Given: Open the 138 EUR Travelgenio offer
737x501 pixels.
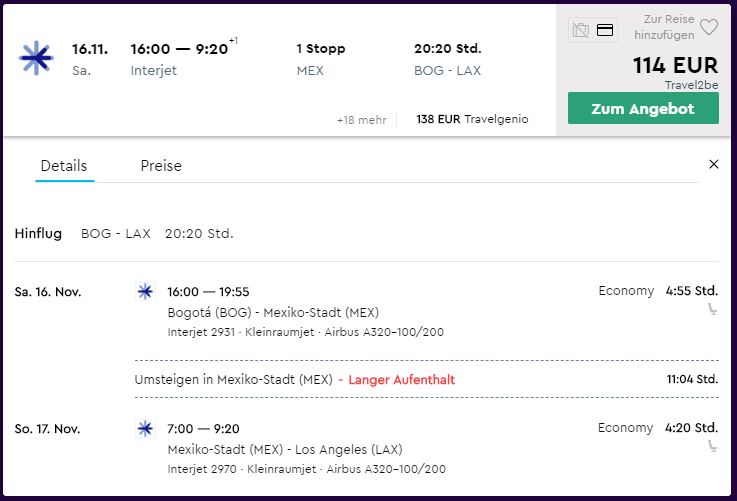Looking at the screenshot, I should click(472, 119).
